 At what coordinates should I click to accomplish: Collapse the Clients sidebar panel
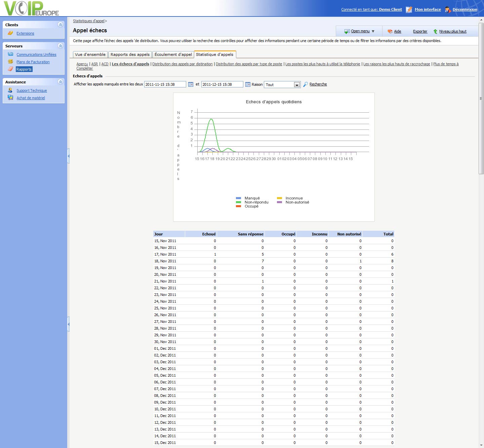[61, 25]
